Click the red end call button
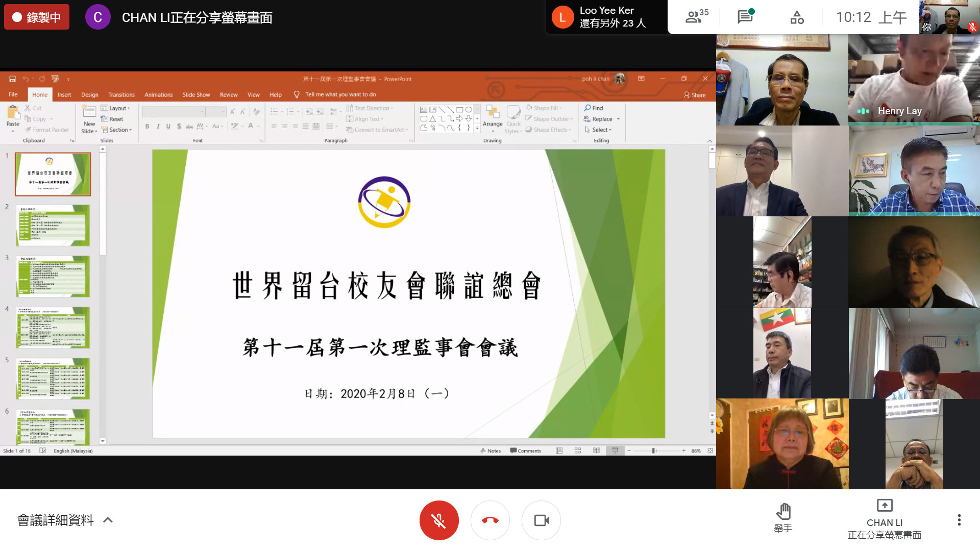The height and width of the screenshot is (551, 980). 490,520
